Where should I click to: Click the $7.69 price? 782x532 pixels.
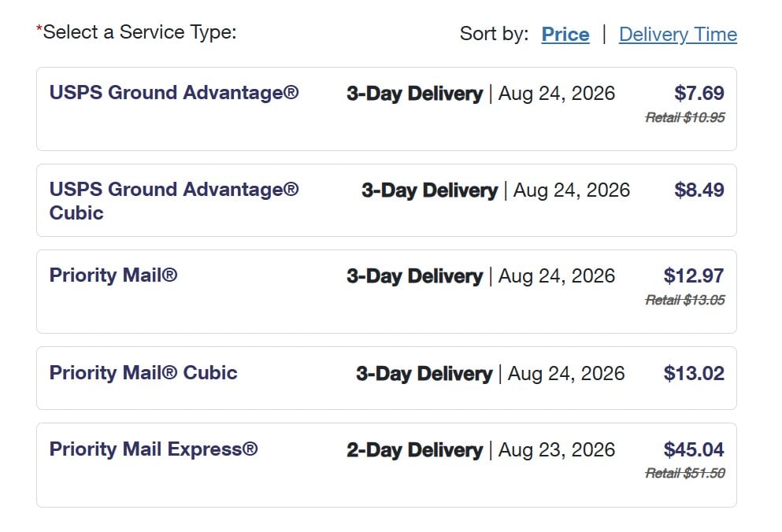click(699, 93)
